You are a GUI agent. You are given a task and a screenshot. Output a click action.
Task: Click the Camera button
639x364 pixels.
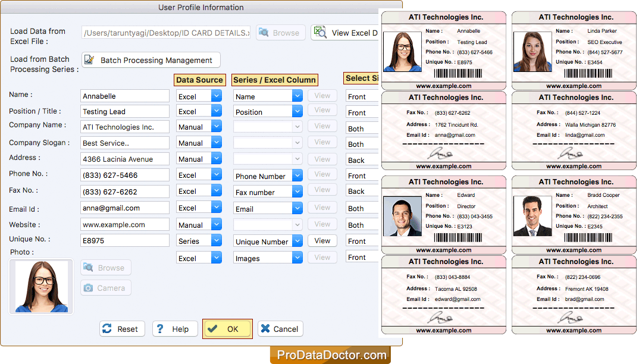pyautogui.click(x=106, y=288)
